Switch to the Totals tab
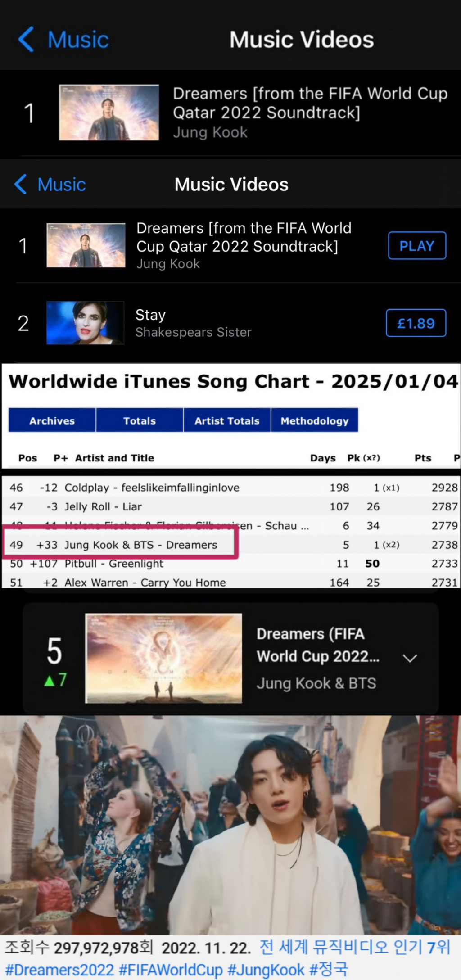 coord(140,420)
